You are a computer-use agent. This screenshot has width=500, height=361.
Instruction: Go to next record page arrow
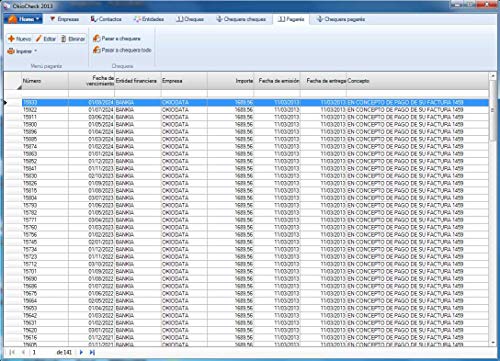(81, 352)
